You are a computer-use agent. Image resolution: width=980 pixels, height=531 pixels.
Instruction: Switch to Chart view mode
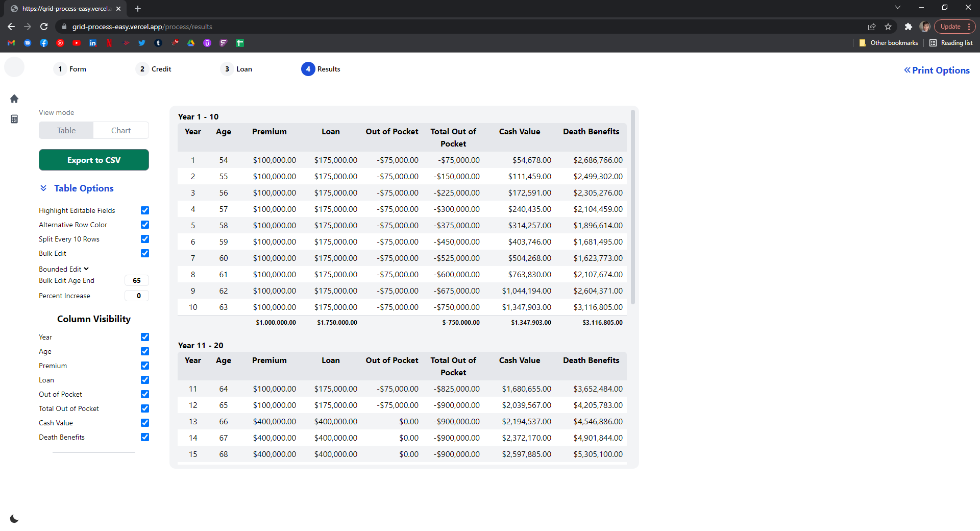[x=121, y=131]
